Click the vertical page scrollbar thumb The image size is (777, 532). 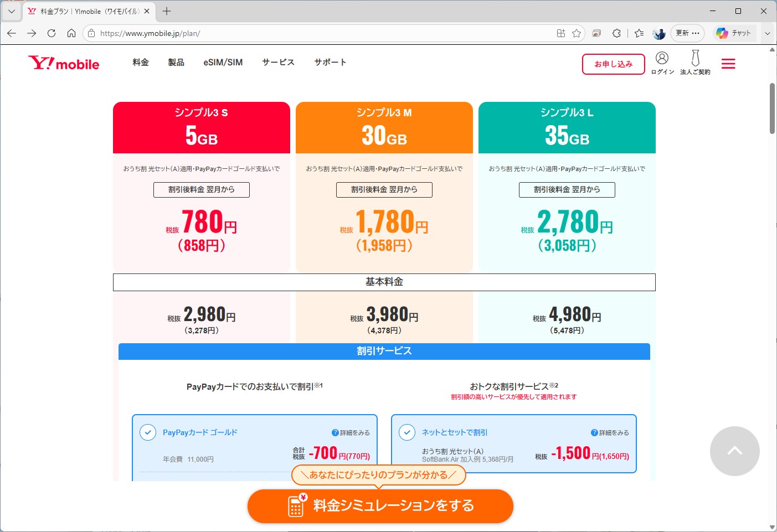click(x=773, y=108)
